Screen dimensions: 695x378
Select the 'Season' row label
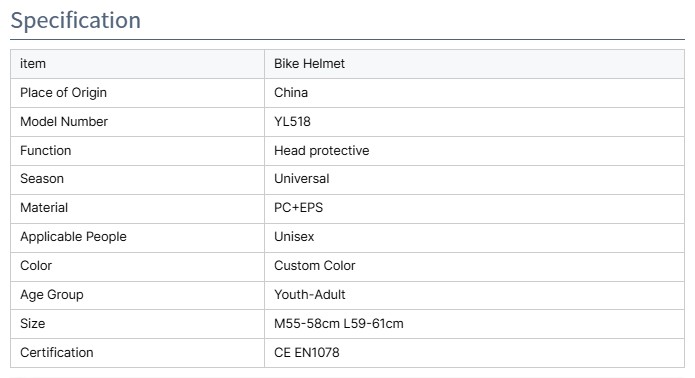pos(42,179)
